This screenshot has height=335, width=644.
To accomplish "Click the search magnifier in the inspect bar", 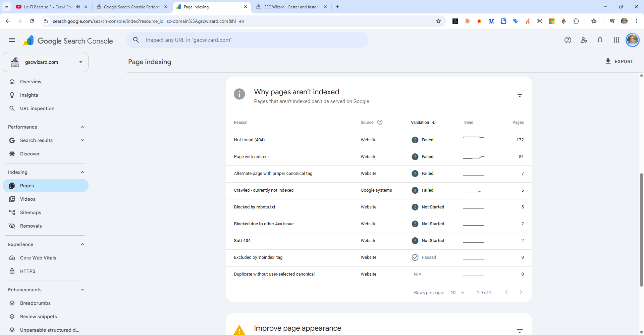I will point(136,40).
